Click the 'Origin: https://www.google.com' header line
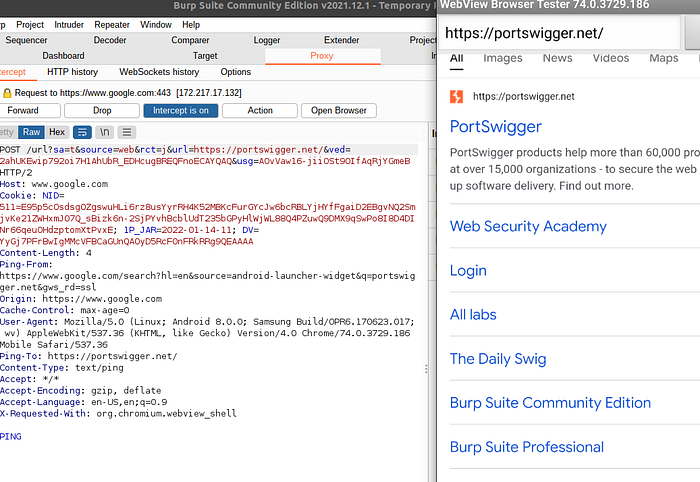The height and width of the screenshot is (482, 700). [x=81, y=299]
